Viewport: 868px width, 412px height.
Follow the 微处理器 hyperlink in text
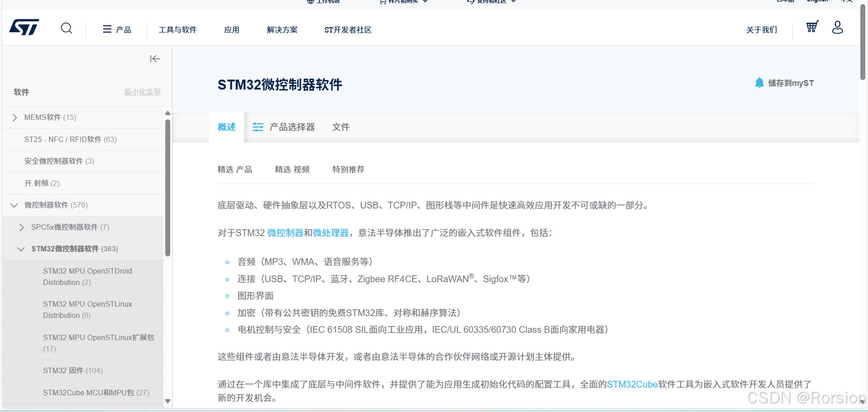[331, 233]
